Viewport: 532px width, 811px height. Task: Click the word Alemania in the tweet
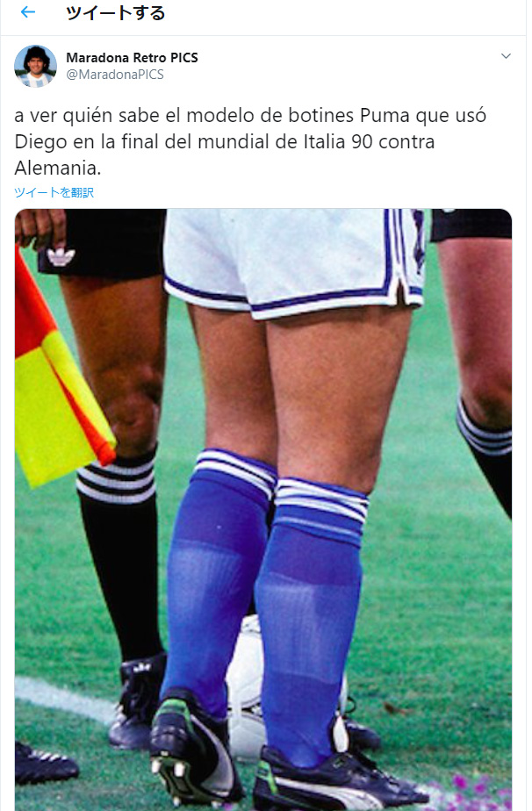(x=58, y=168)
